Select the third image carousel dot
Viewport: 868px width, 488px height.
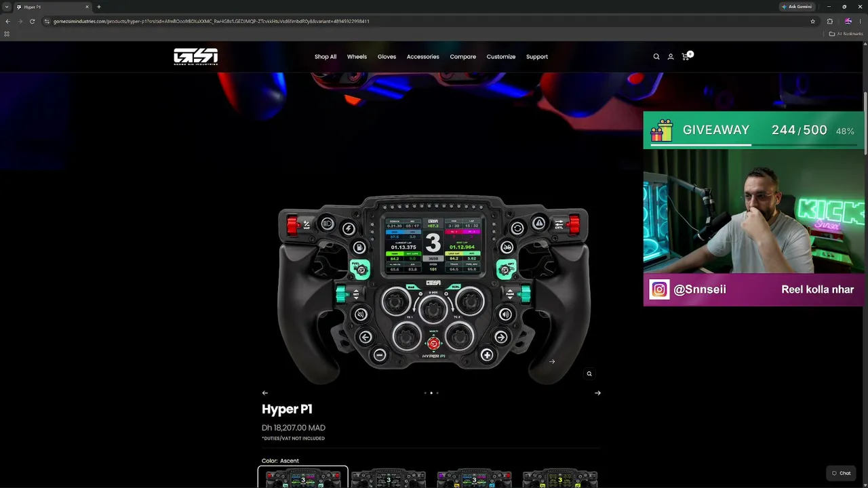click(x=437, y=393)
